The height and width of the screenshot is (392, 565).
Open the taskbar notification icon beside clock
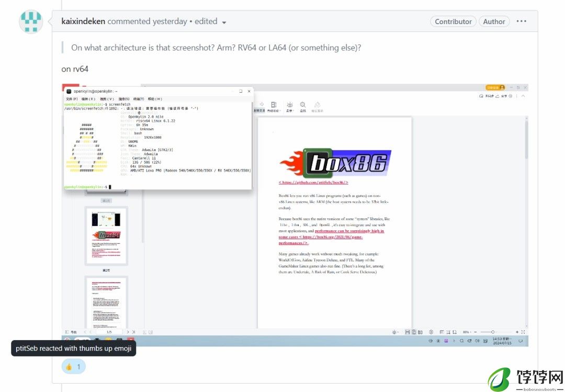521,341
